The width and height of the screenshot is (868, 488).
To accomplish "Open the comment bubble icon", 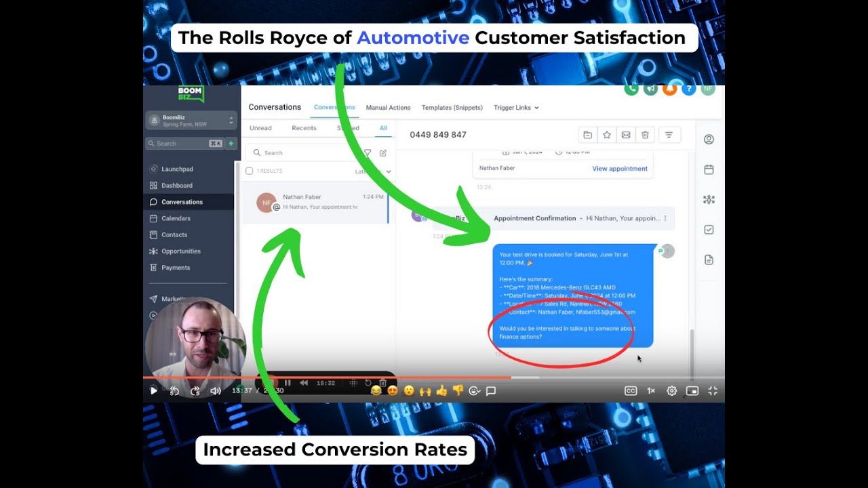I will (x=491, y=390).
